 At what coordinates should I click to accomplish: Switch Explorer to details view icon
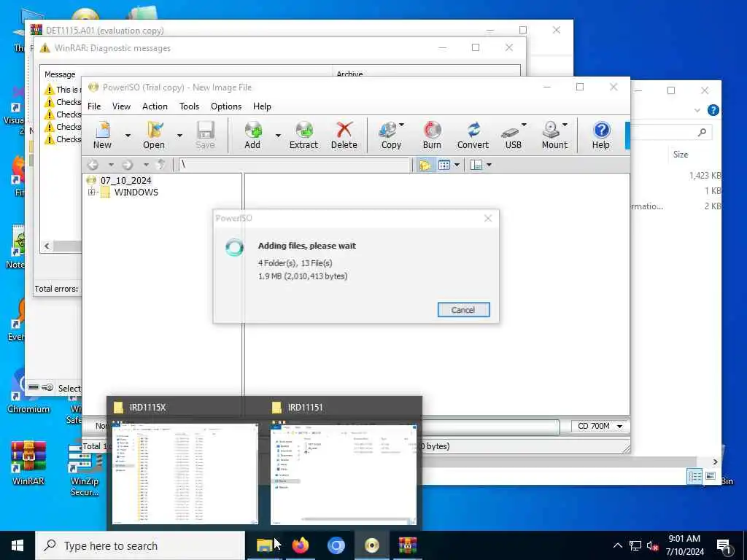pos(694,475)
